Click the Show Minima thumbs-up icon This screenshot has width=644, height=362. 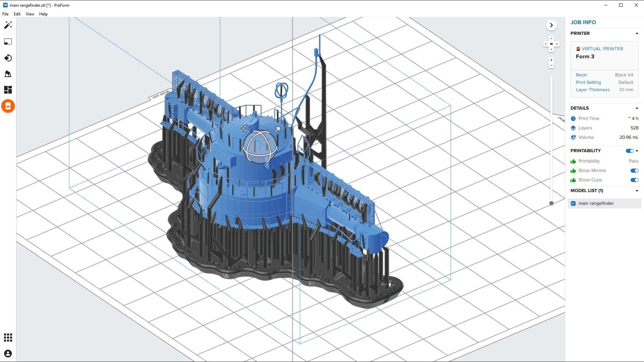point(573,171)
